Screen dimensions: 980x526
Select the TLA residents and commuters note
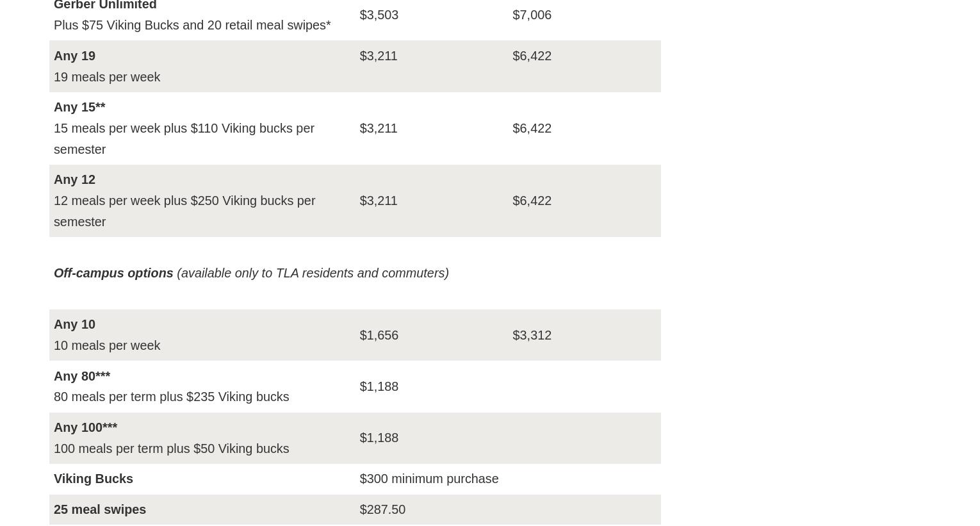pyautogui.click(x=313, y=273)
